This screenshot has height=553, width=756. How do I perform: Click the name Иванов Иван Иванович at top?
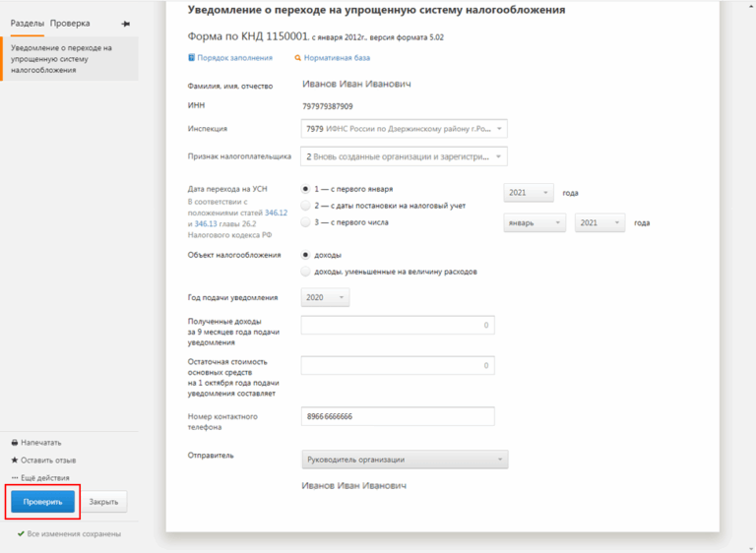coord(356,84)
